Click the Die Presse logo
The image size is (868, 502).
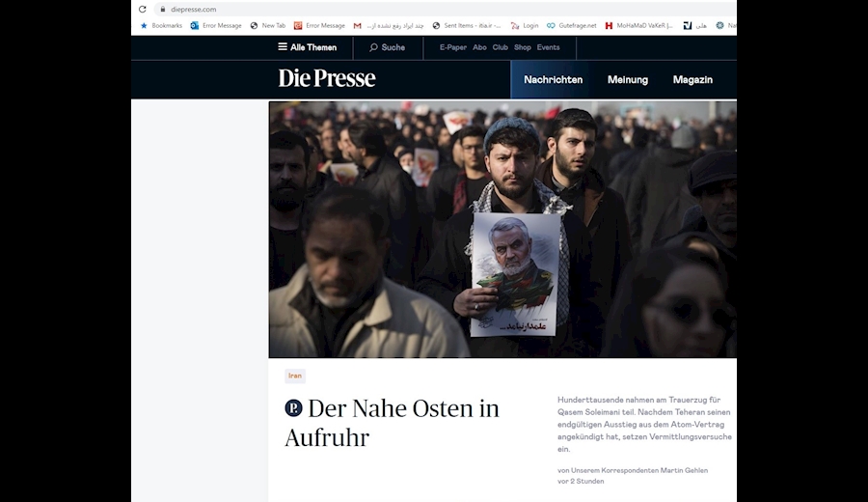click(x=327, y=78)
